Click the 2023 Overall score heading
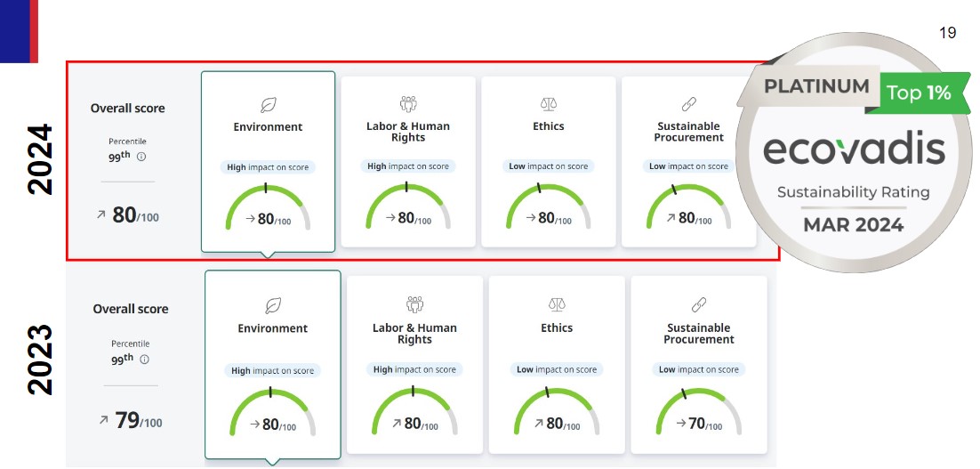Viewport: 980px width, 469px height. coord(131,309)
